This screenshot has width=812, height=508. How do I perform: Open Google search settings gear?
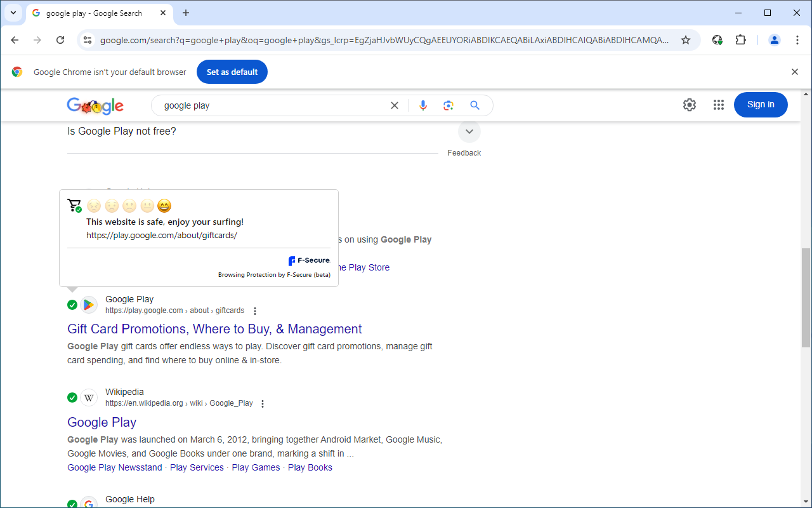(690, 105)
